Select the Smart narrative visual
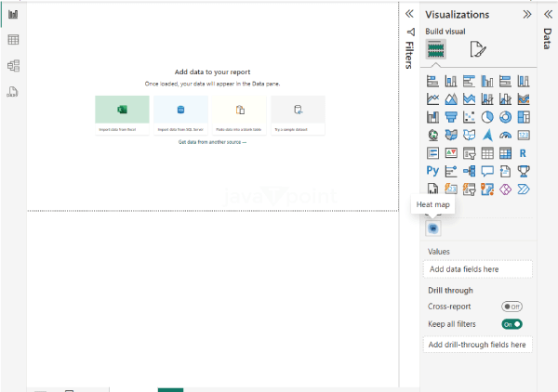The image size is (558, 392). coord(505,171)
